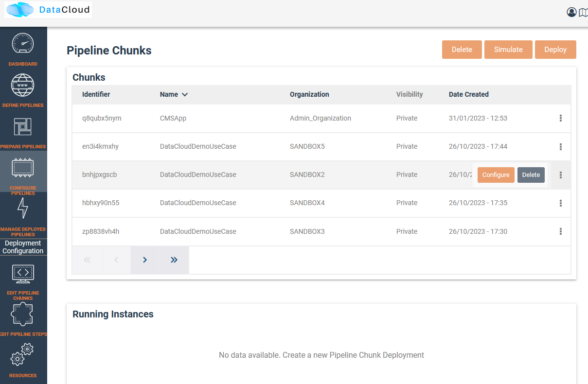Screen dimensions: 588x384
Task: Click the 'No data available' message
Action: (321, 355)
